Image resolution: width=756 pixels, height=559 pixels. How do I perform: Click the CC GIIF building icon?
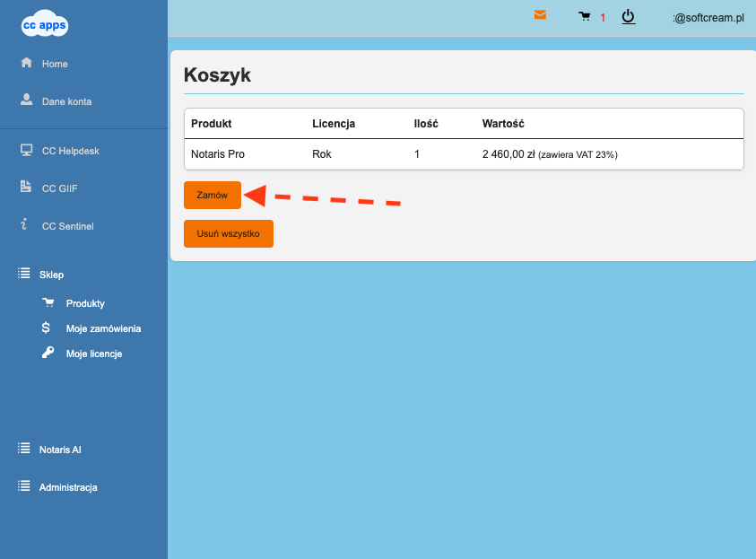click(26, 187)
